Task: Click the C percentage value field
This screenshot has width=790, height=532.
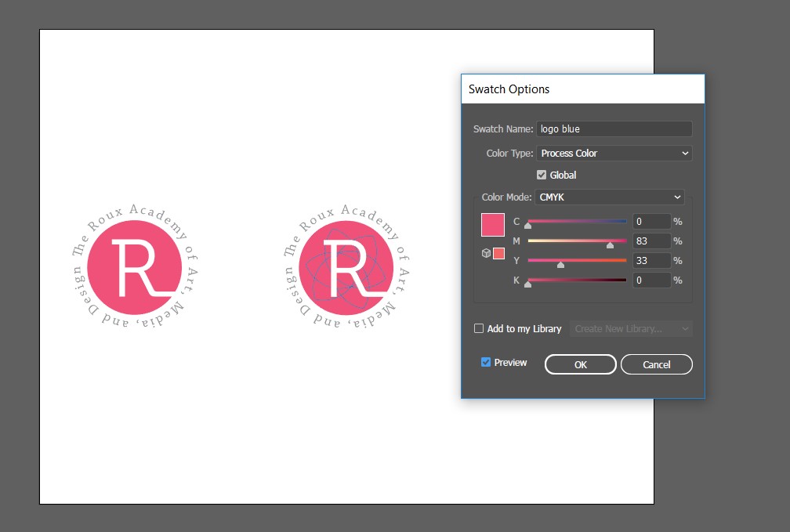Action: (651, 222)
